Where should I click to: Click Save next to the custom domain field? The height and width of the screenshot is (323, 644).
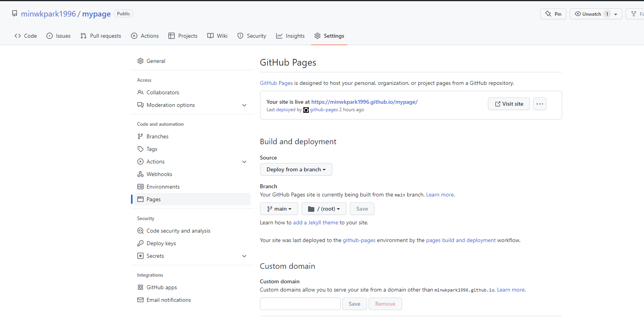coord(354,304)
